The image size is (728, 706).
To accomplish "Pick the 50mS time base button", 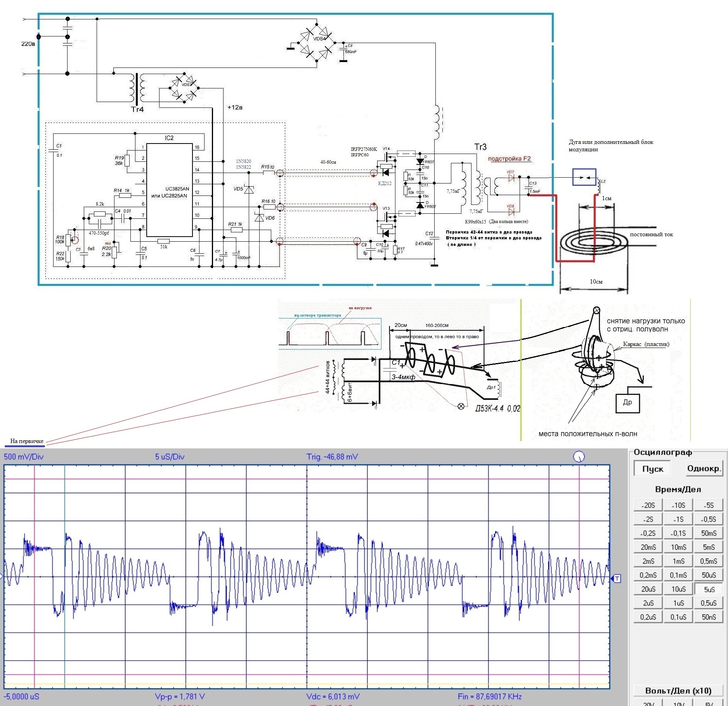I will tap(709, 533).
